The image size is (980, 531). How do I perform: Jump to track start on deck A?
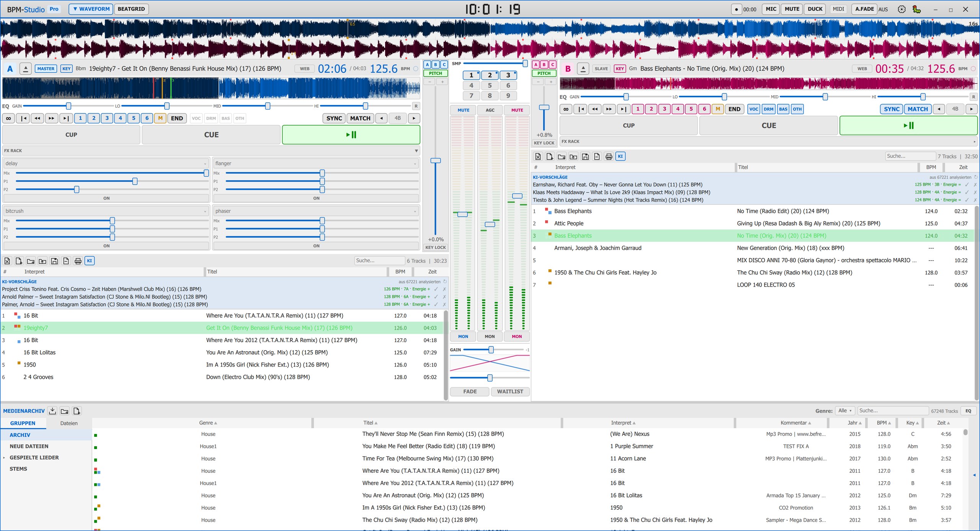(x=23, y=118)
